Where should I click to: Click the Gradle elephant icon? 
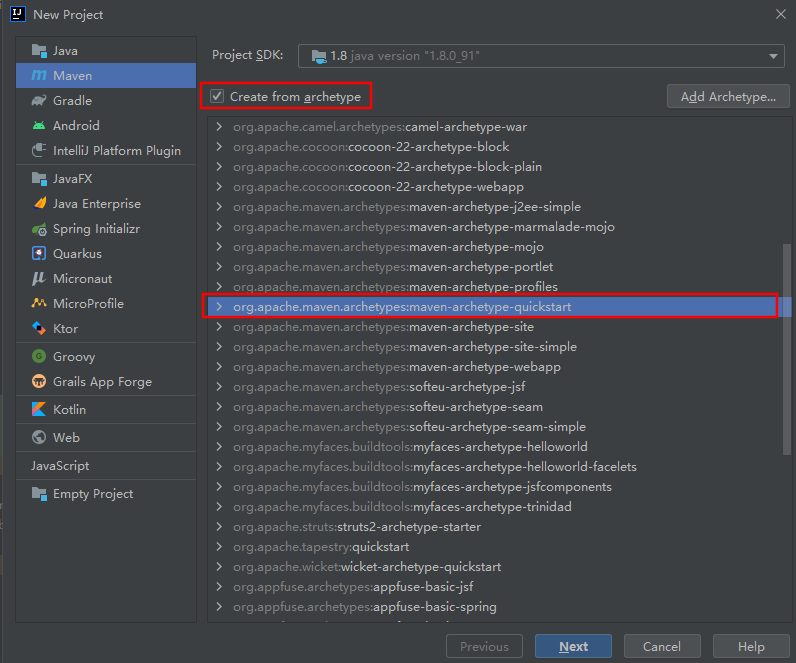(x=39, y=101)
